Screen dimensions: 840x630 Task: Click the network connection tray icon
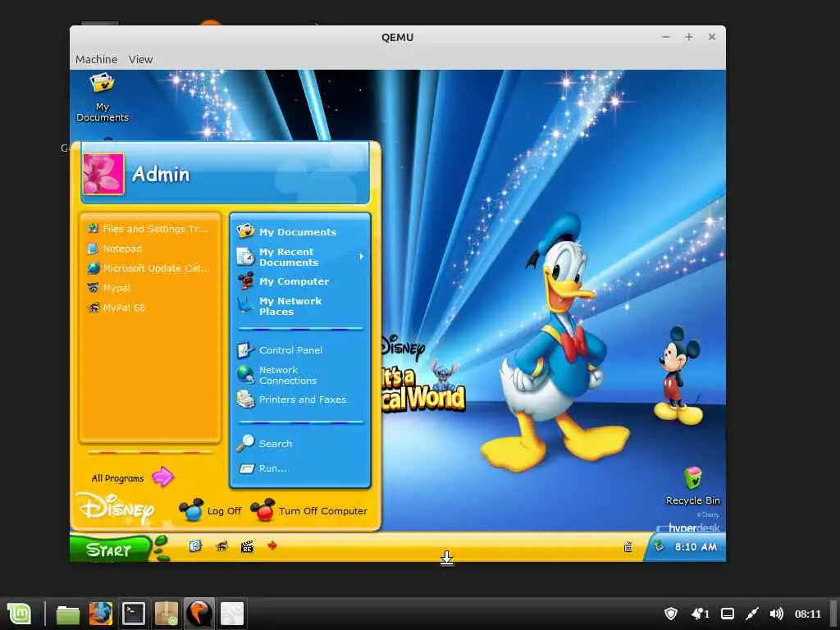(x=752, y=614)
